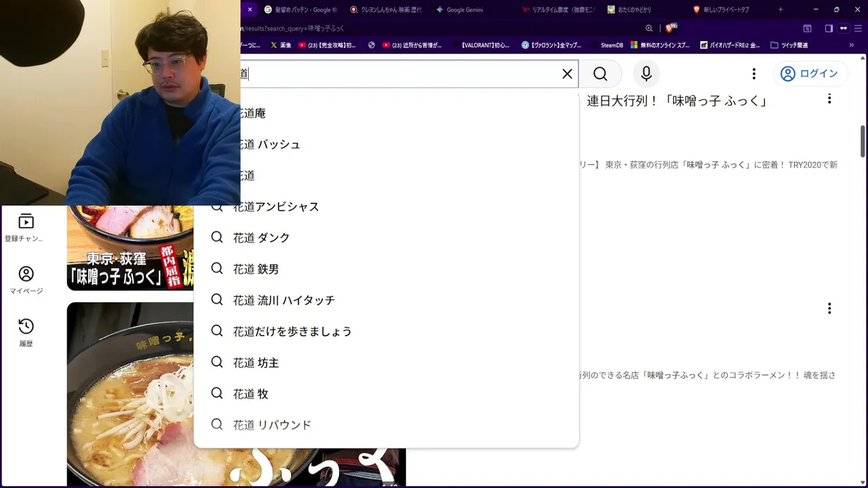The width and height of the screenshot is (868, 488).
Task: Click the zoom magnifier icon in address bar
Action: click(649, 28)
